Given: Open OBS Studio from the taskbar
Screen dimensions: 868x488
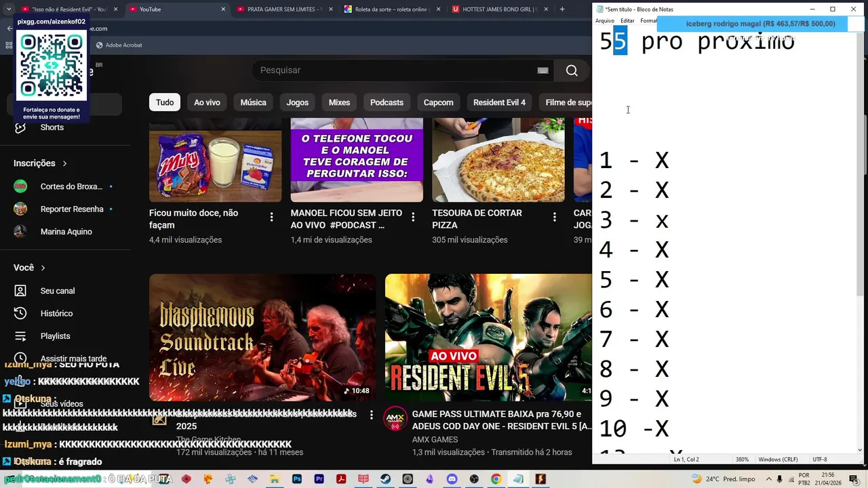Looking at the screenshot, I should click(x=474, y=479).
